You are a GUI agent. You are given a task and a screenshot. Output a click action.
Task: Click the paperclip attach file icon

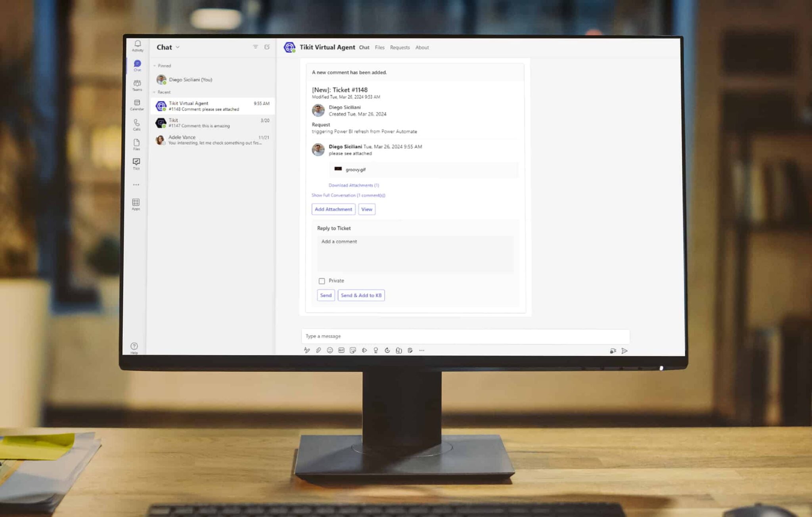click(318, 350)
